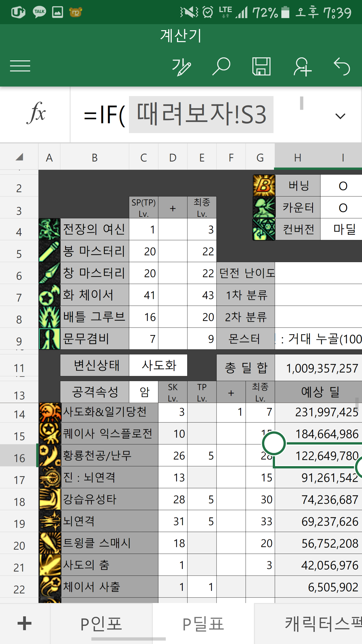Tap the formula bar text field
Screen dimensions: 362x644
click(x=201, y=115)
